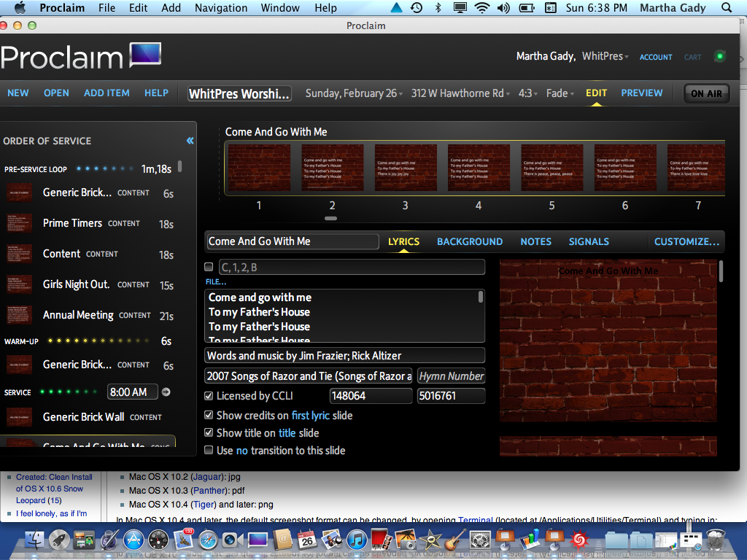This screenshot has height=560, width=747.
Task: Open the 312 W Hawthorne Rd location dropdown
Action: [461, 93]
